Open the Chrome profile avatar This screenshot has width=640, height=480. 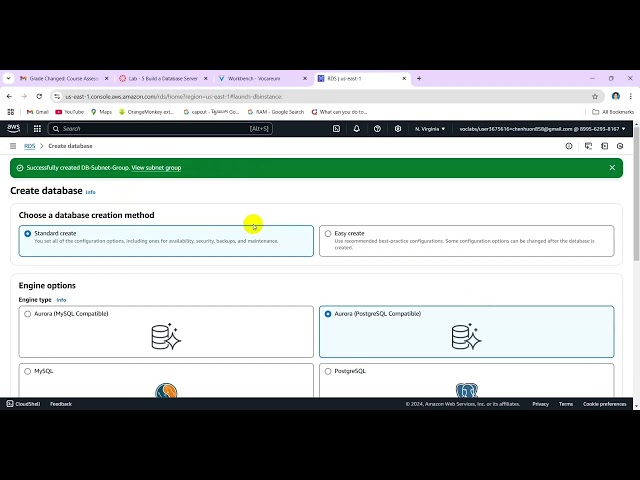coord(616,96)
